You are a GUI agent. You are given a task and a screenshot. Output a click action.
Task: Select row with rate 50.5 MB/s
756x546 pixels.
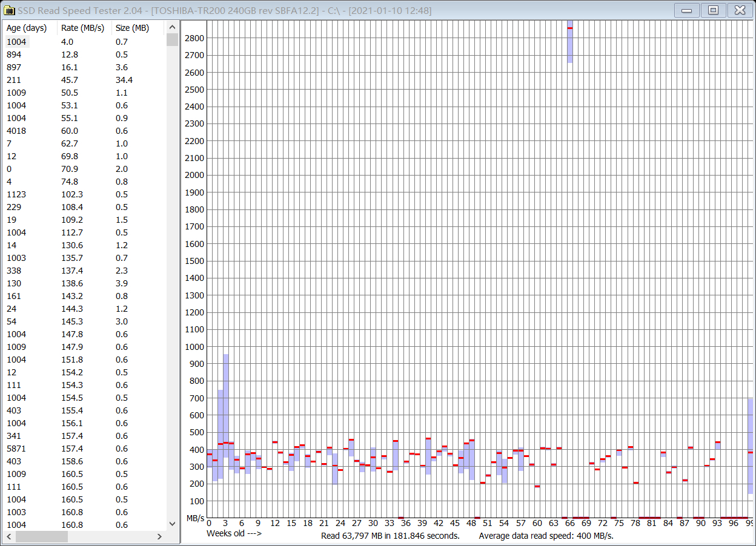85,93
